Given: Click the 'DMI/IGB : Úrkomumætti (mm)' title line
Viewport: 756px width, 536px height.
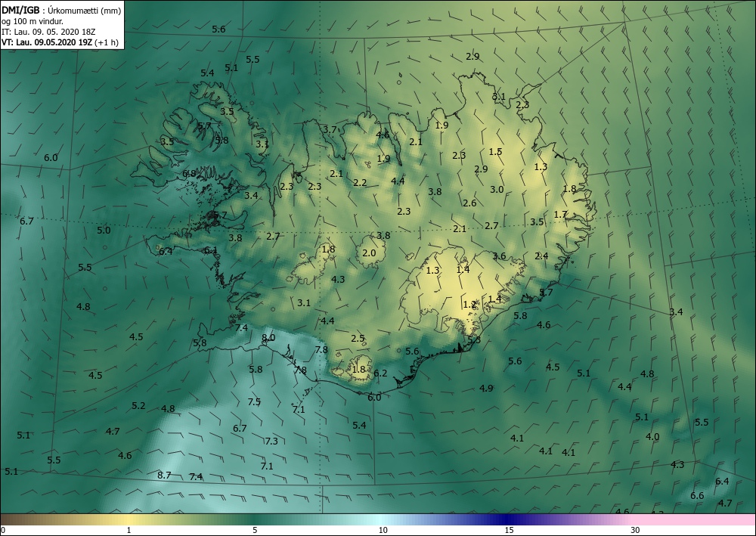Looking at the screenshot, I should (61, 10).
